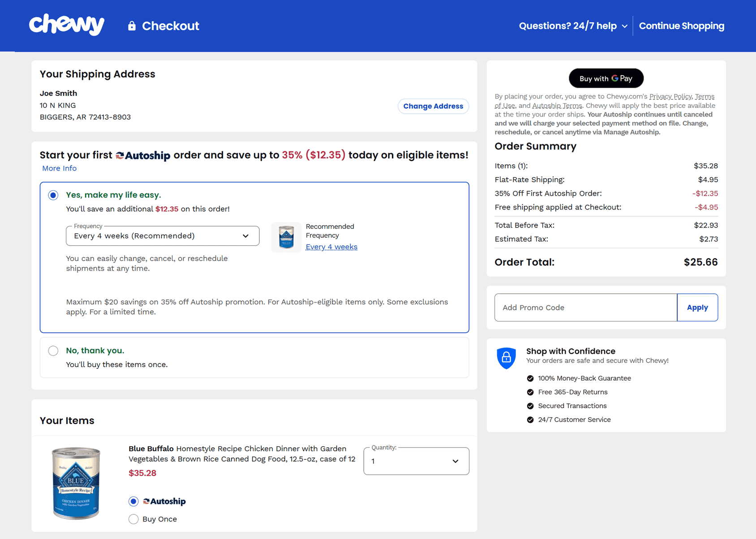
Task: Open the Autoship More Info link
Action: coord(59,168)
